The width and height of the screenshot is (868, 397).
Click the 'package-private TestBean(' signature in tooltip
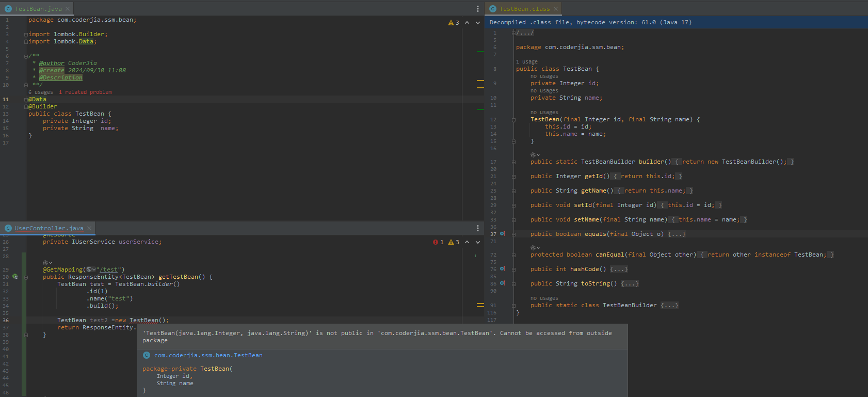[x=187, y=369]
